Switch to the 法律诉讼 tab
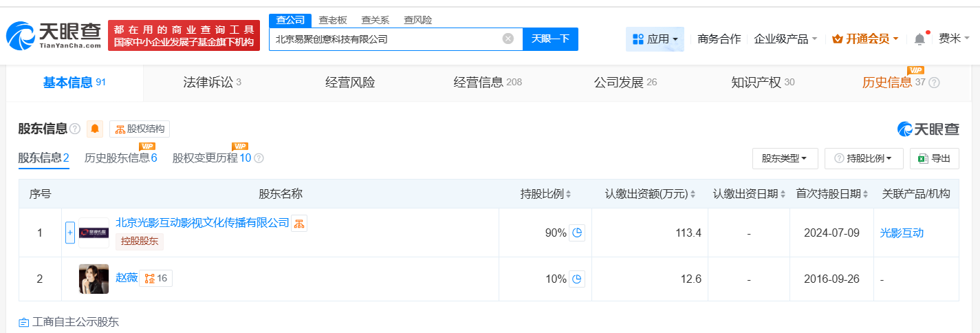The image size is (980, 333). (212, 83)
